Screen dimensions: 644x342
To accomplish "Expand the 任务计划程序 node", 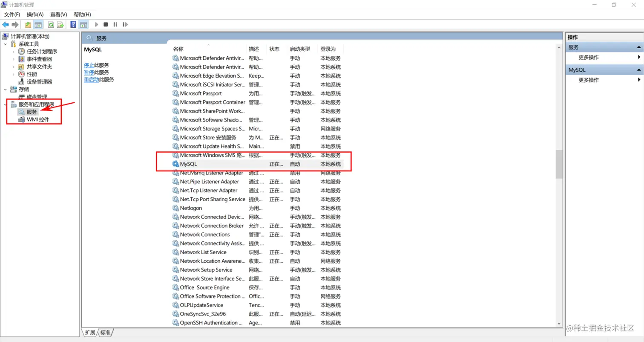I will pos(13,52).
